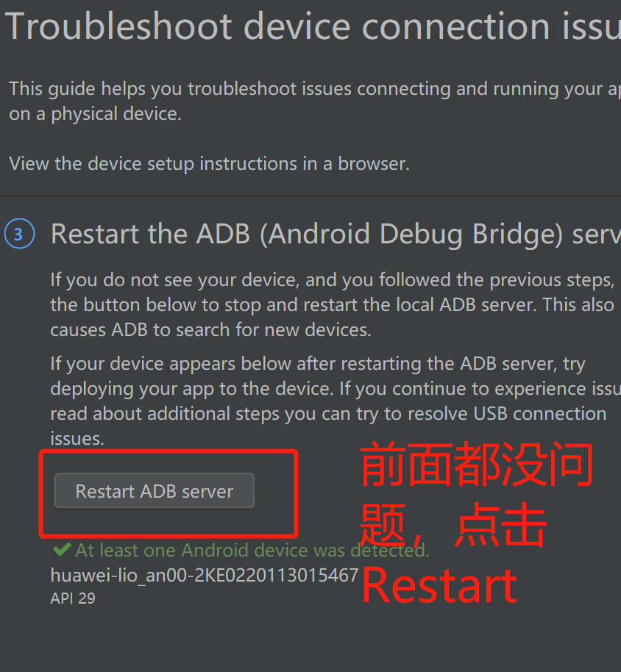This screenshot has height=672, width=621.
Task: Select the huawei-lio_an00 serial number text
Action: 203,574
